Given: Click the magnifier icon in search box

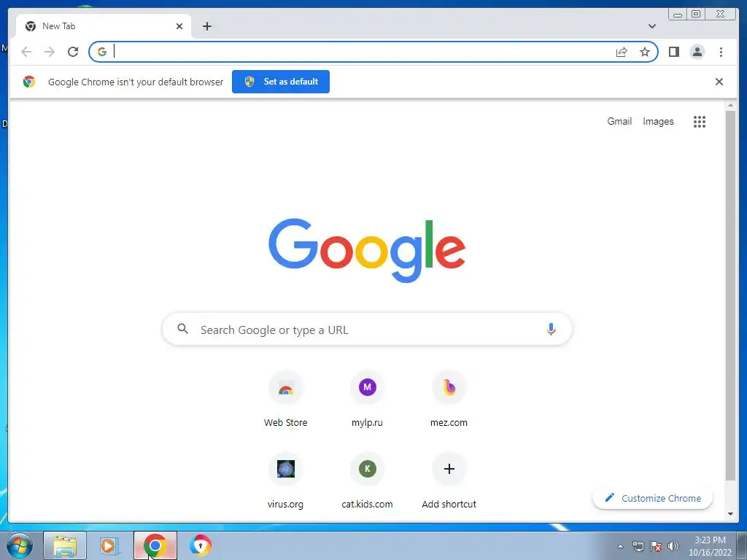Looking at the screenshot, I should (182, 329).
